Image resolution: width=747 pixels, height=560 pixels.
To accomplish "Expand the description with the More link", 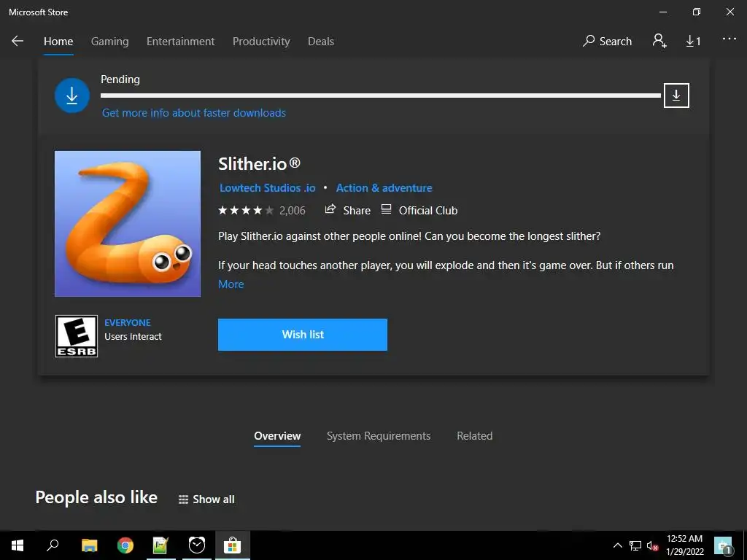I will [x=231, y=284].
